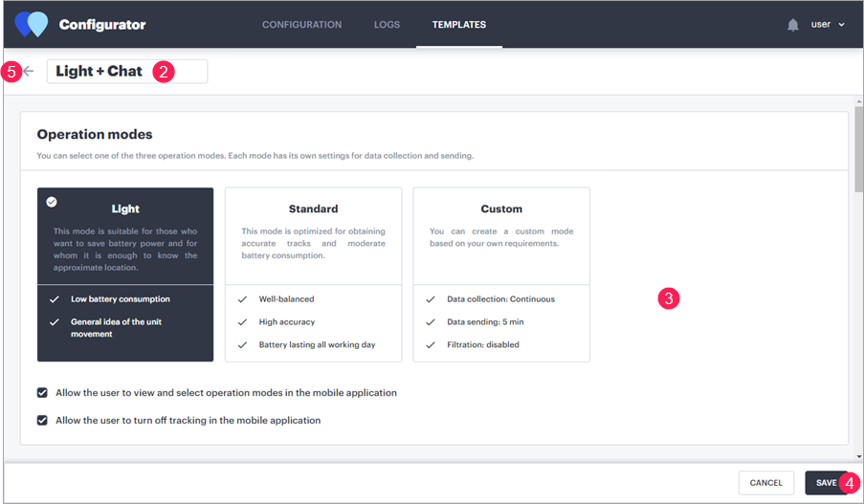Click 'Battery lasting all working day' text
The height and width of the screenshot is (504, 864).
[317, 345]
